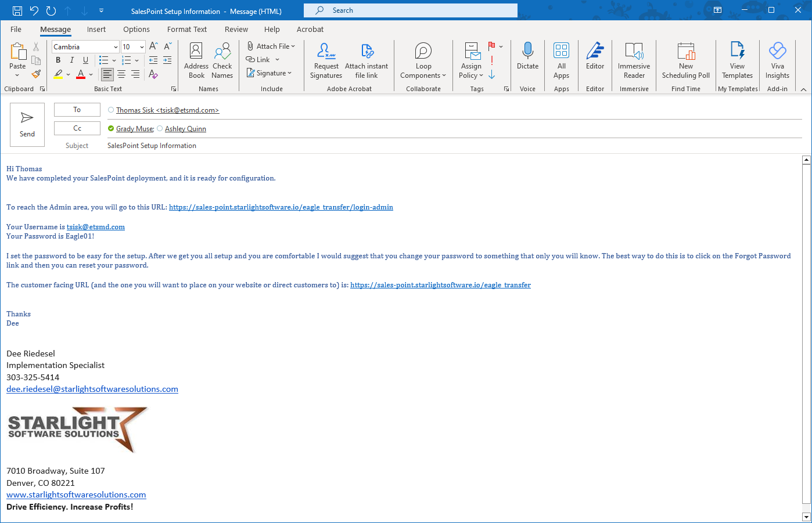
Task: Clear all formatting icon
Action: [x=153, y=74]
